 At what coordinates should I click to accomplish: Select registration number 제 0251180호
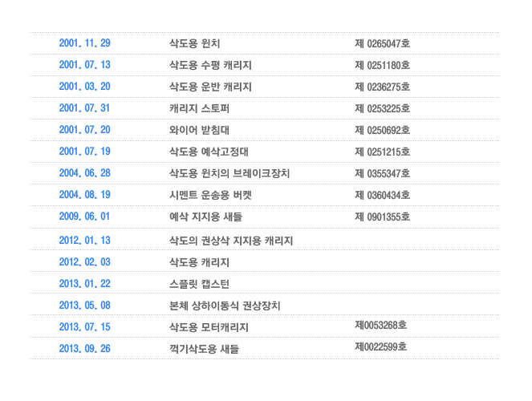[x=383, y=65]
